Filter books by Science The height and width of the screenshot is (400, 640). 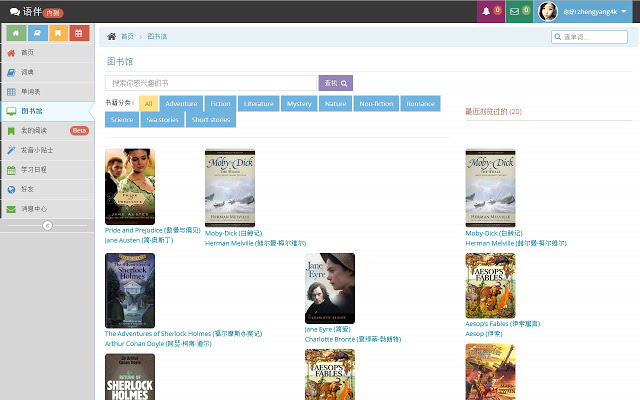point(122,120)
